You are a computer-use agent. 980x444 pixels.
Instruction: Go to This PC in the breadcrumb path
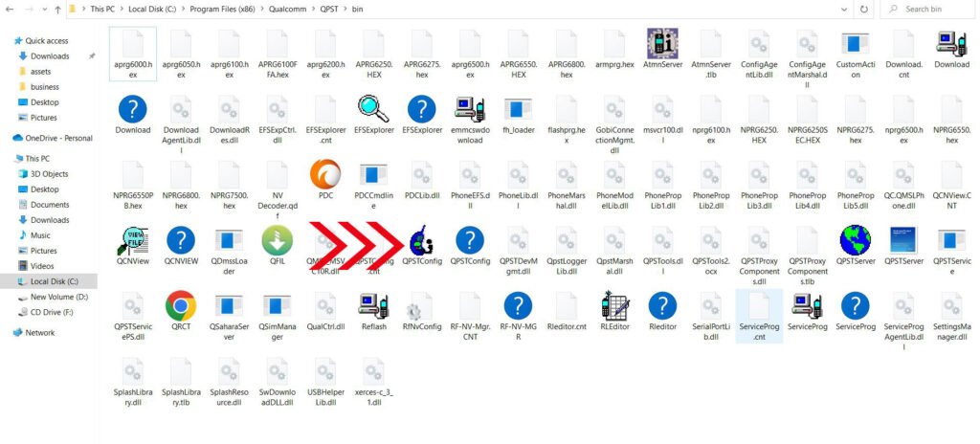tap(102, 10)
